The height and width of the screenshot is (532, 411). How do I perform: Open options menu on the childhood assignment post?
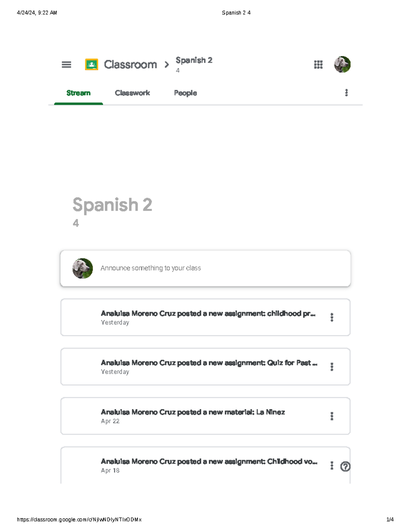point(332,317)
